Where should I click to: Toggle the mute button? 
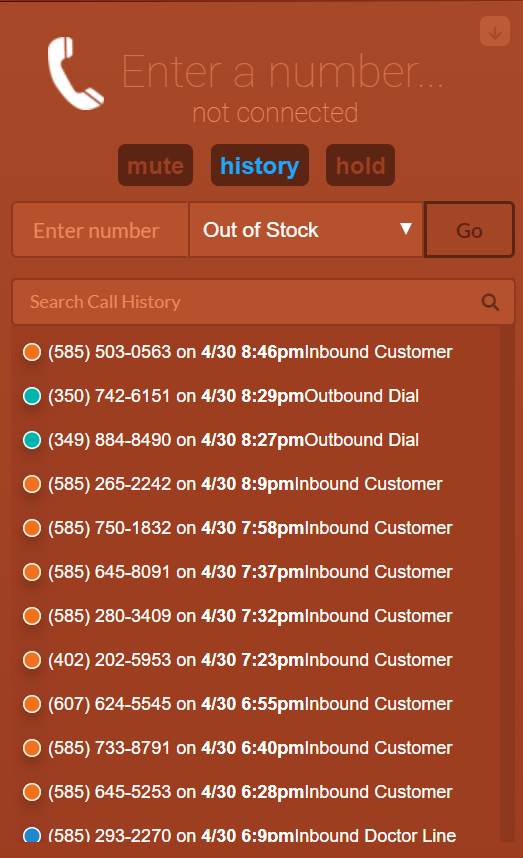pos(155,165)
